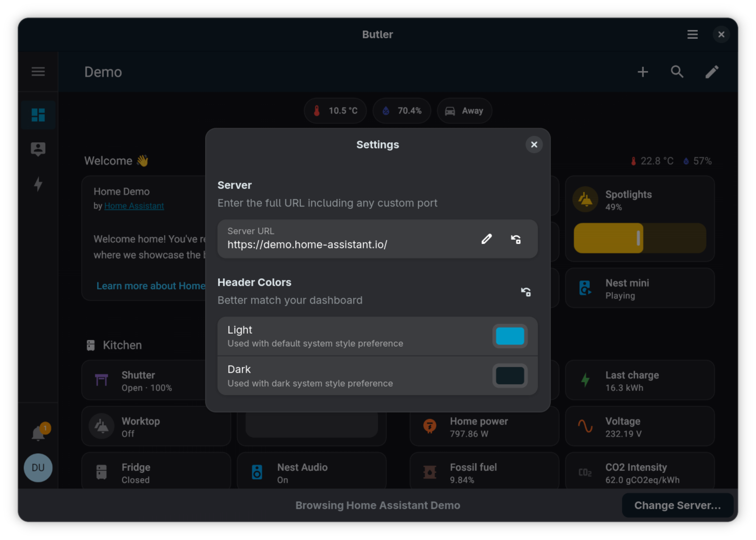
Task: Open Butler hamburger menu in title bar
Action: (692, 35)
